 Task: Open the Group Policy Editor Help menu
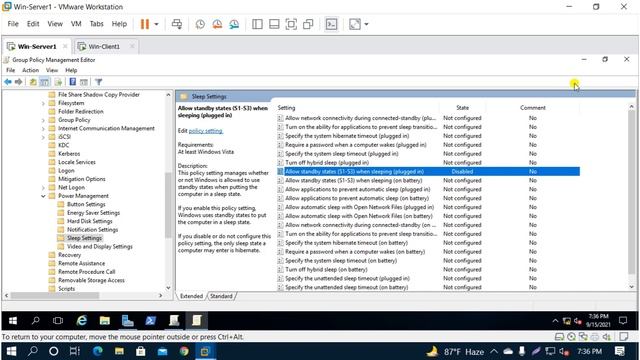pos(71,70)
